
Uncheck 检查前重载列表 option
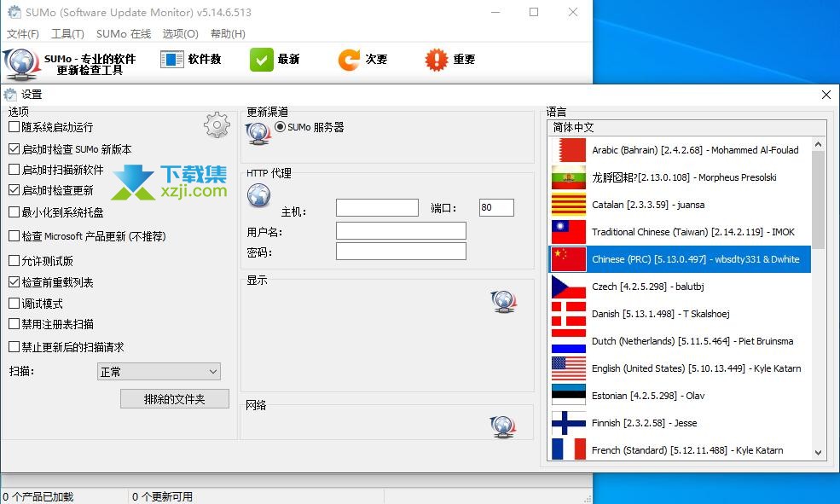(x=14, y=281)
